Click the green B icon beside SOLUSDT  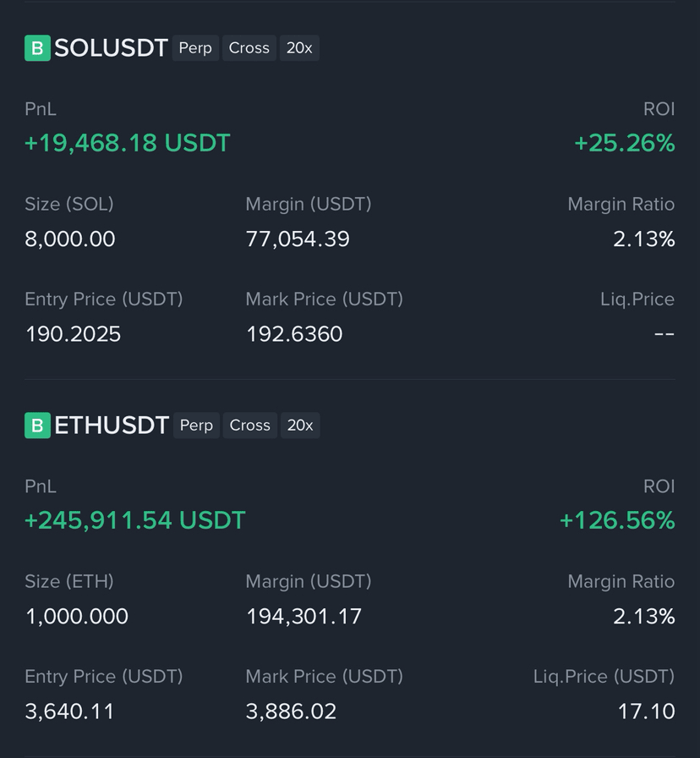37,48
